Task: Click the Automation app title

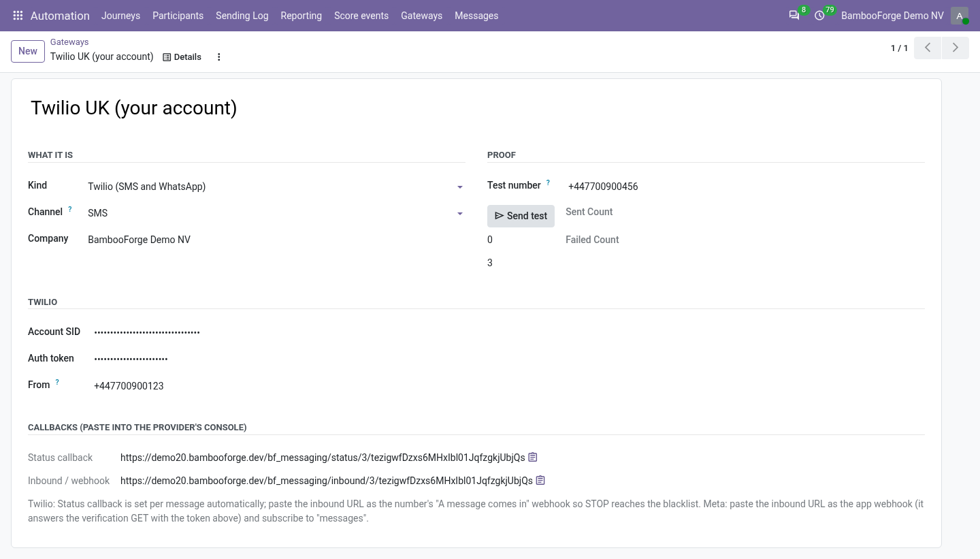Action: (x=60, y=16)
